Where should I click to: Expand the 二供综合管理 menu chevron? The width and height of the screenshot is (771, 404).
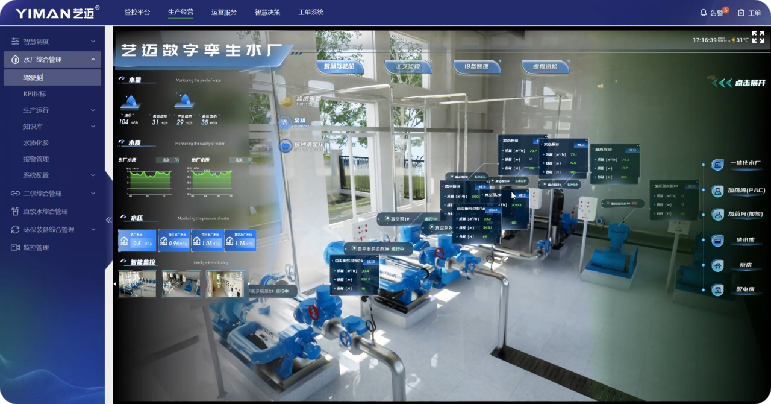(93, 193)
